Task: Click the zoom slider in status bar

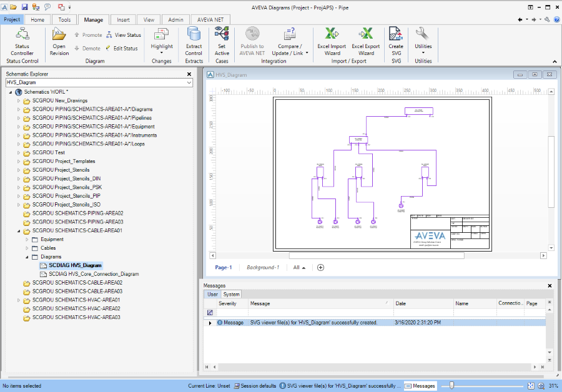Action: coord(451,386)
